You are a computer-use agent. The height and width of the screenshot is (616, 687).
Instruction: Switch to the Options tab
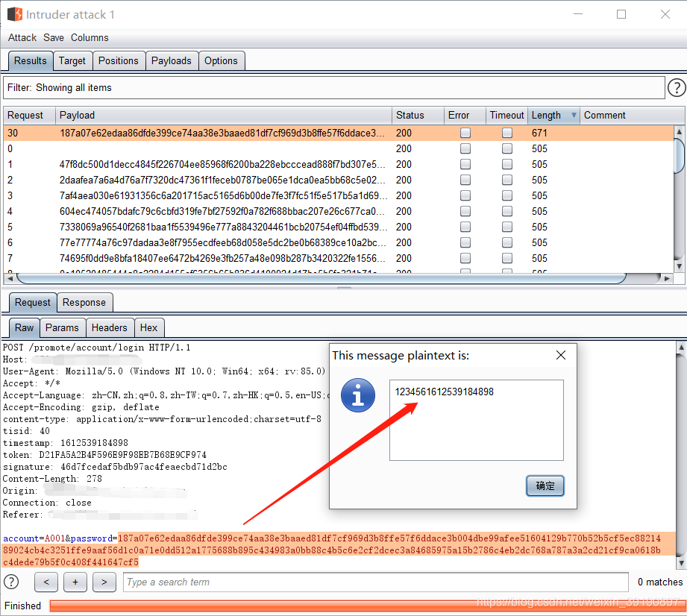[221, 61]
